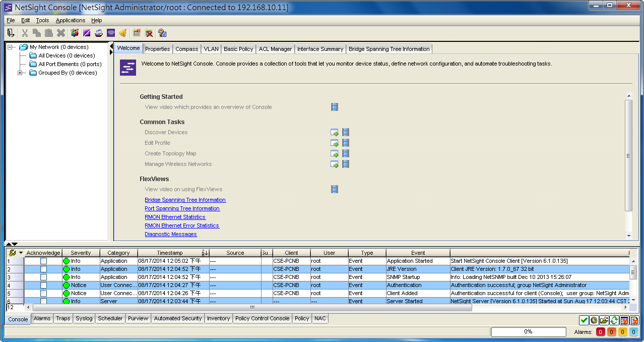Play the Console overview video film icon
The height and width of the screenshot is (342, 644).
335,107
